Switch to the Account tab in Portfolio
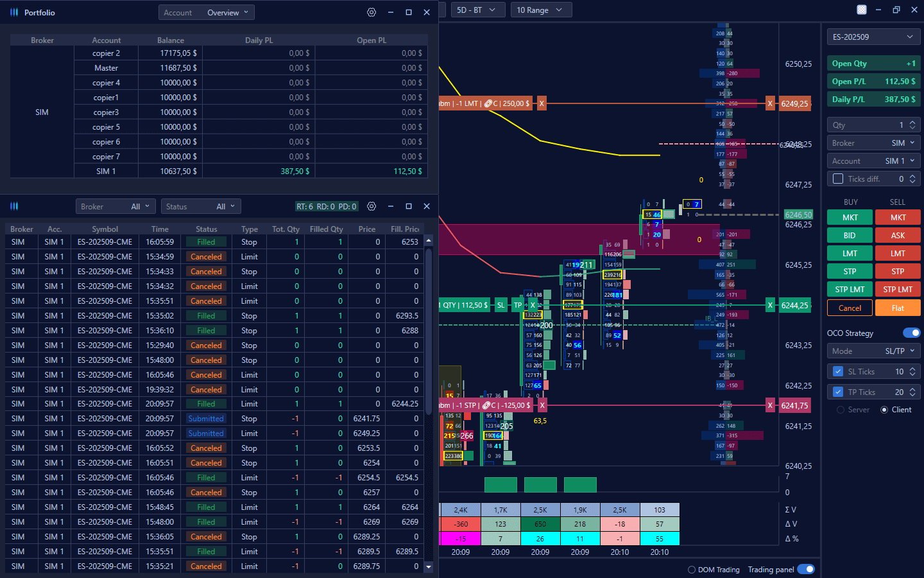This screenshot has width=924, height=578. coord(178,12)
